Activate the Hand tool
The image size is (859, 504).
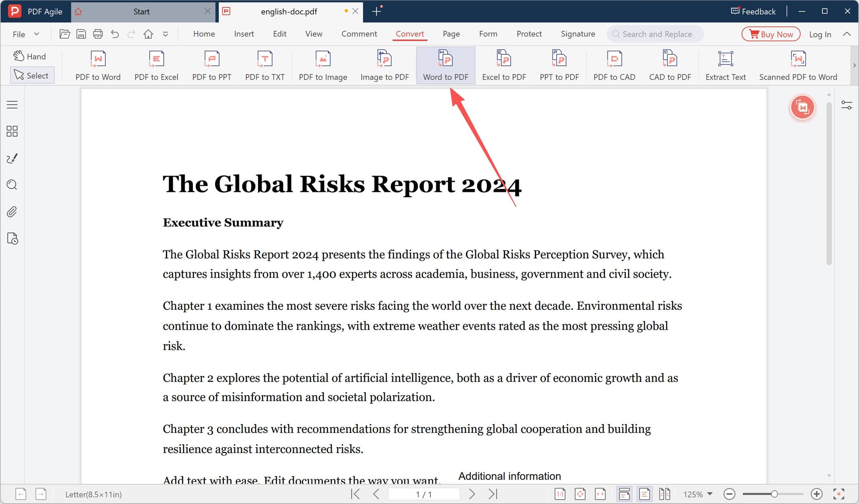(x=30, y=56)
